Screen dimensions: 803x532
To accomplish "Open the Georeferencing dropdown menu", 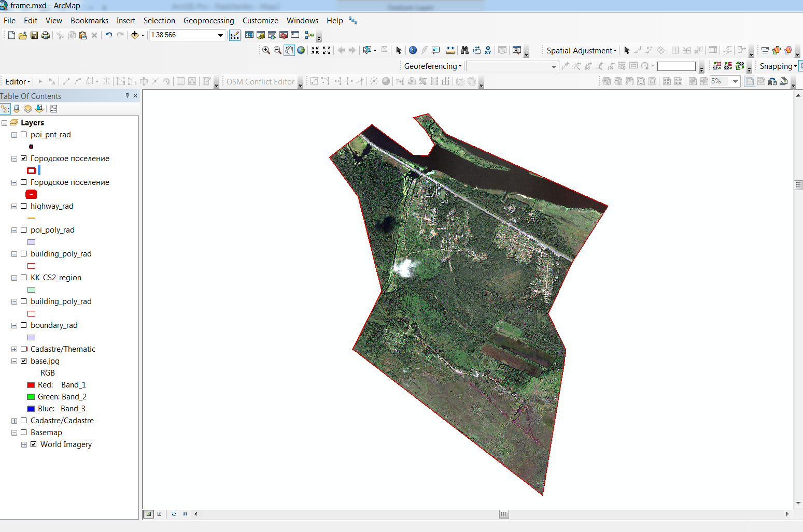I will pyautogui.click(x=432, y=66).
